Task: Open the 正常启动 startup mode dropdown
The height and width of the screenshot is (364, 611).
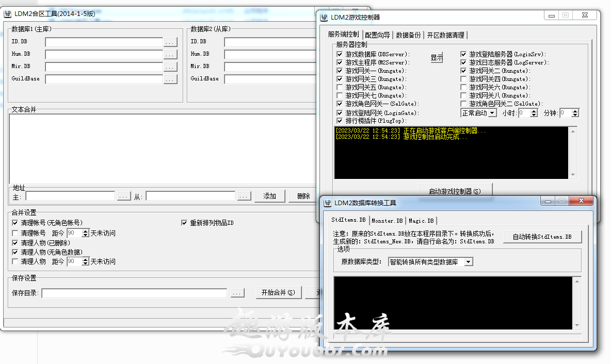Action: click(492, 113)
